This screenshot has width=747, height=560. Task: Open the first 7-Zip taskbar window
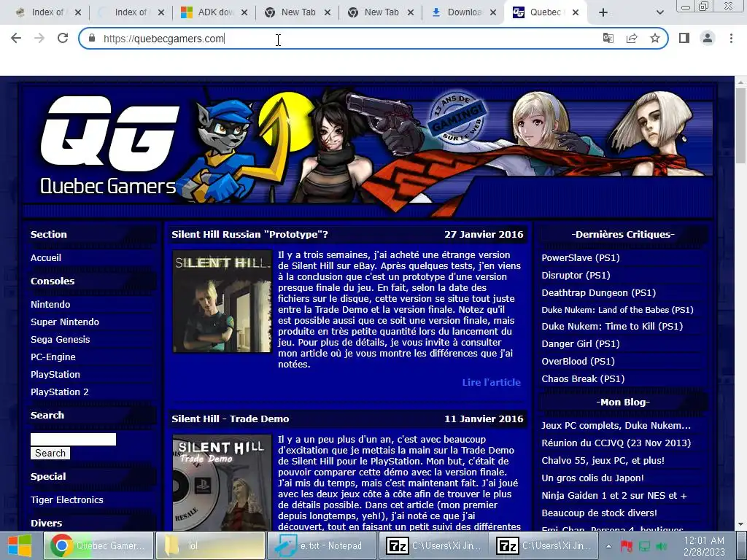pos(434,545)
